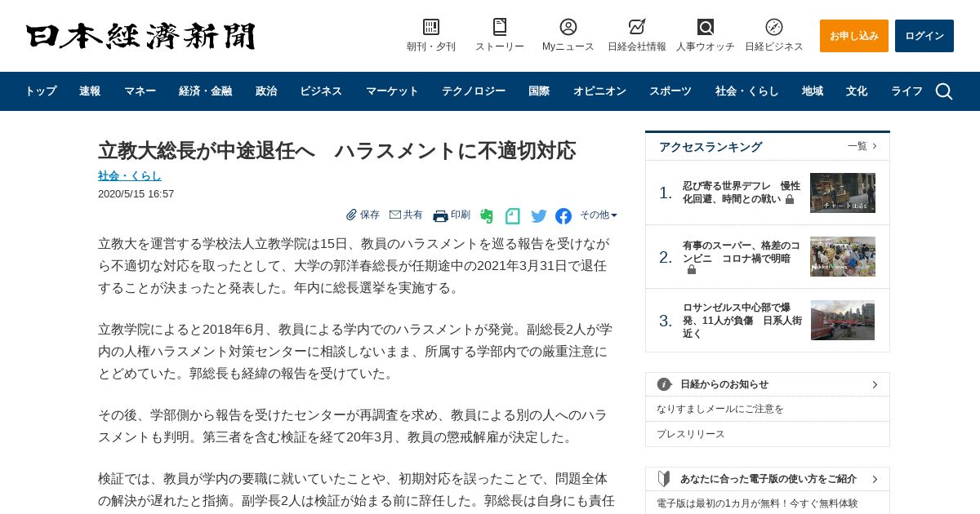The width and height of the screenshot is (980, 514).
Task: Click thumbnail of ranking 3 Los Angeles article
Action: (x=843, y=320)
